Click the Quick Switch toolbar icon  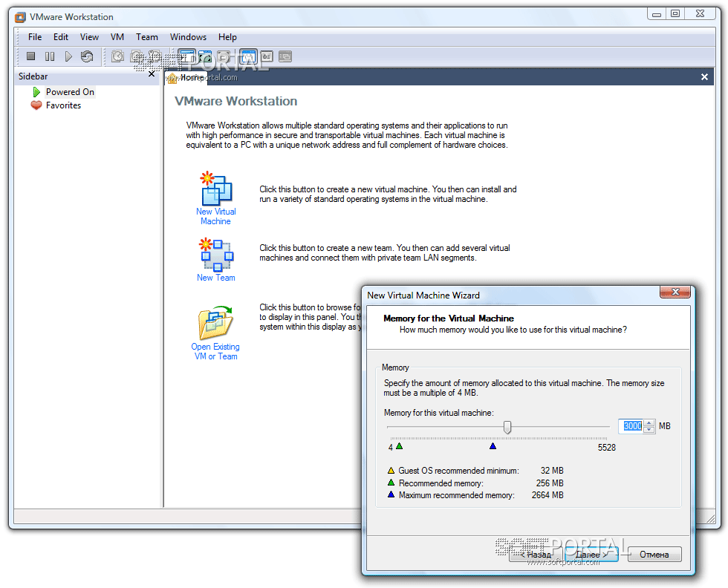click(224, 56)
